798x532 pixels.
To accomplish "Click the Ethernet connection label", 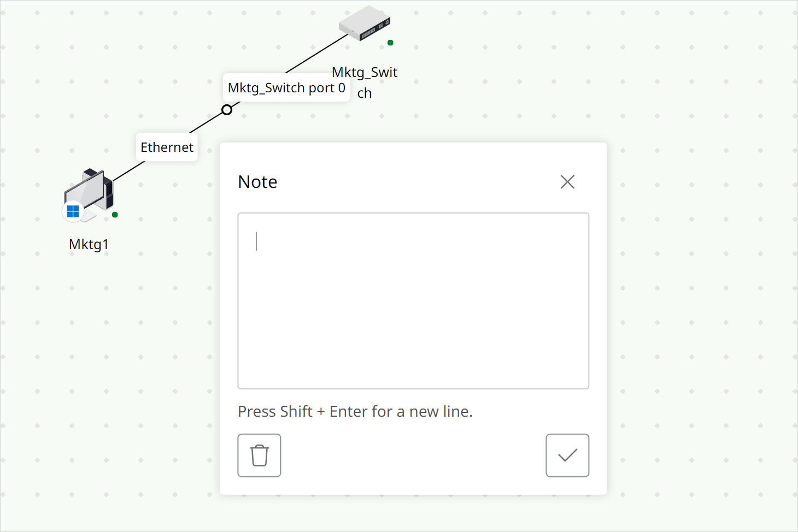I will [167, 147].
